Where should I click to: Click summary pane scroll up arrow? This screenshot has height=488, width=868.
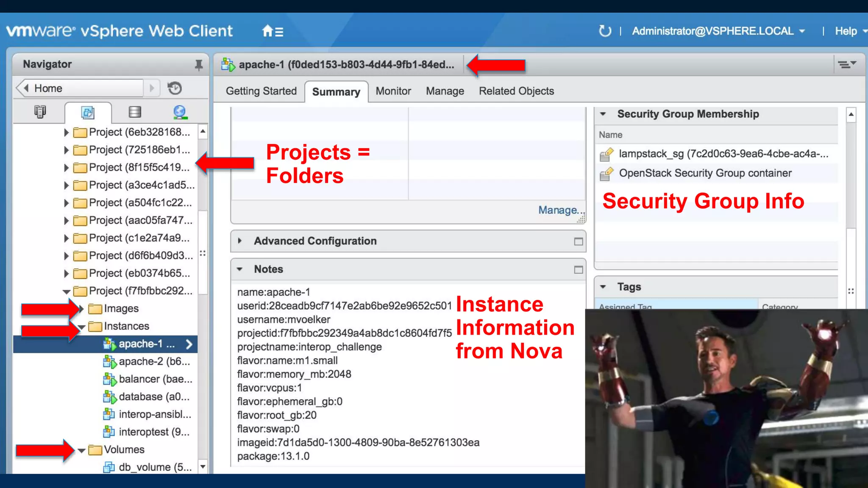tap(851, 114)
